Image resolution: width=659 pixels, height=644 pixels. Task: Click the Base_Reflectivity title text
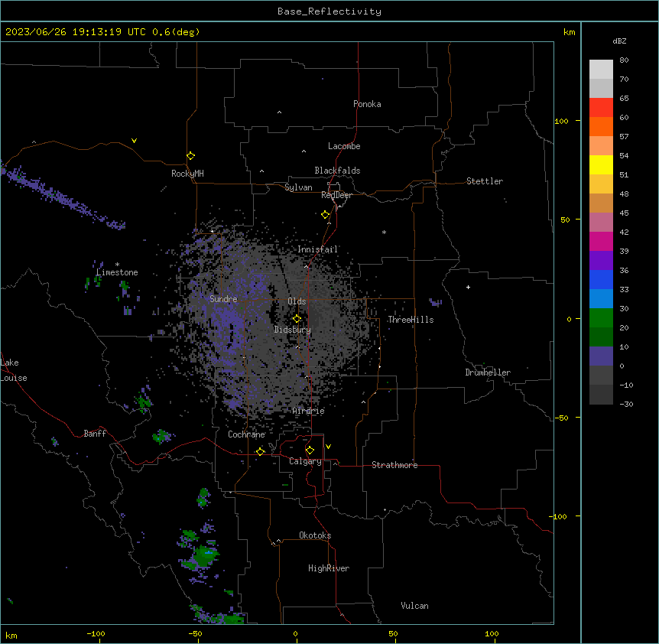329,11
